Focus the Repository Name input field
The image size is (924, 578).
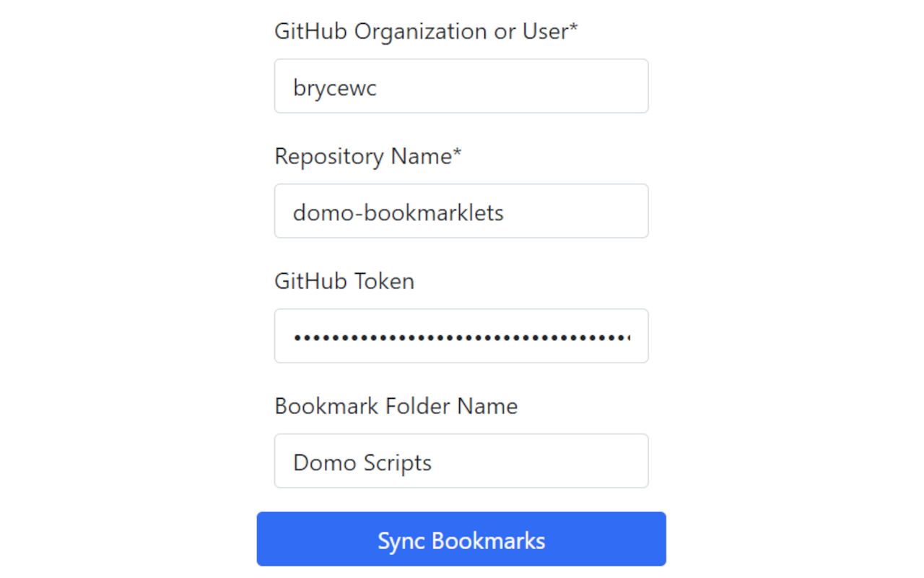coord(461,211)
